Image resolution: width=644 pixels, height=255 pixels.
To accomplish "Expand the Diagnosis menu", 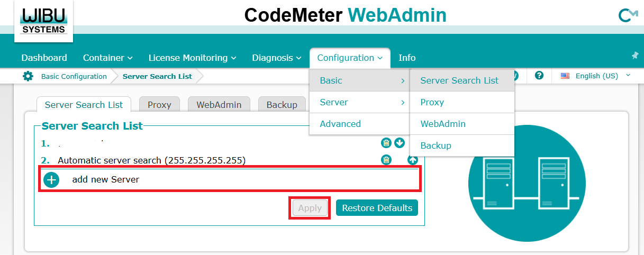I will [277, 58].
